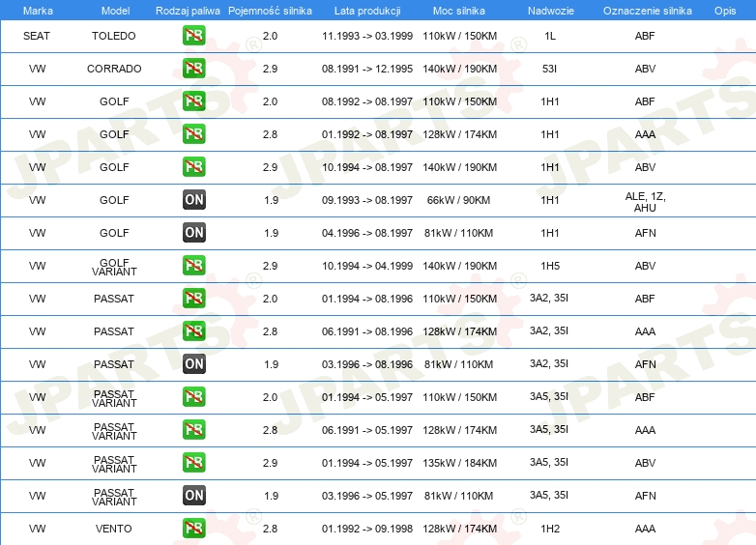Image resolution: width=756 pixels, height=545 pixels.
Task: Click the date range 10.1994 -> 08.1997
Action: pos(367,167)
